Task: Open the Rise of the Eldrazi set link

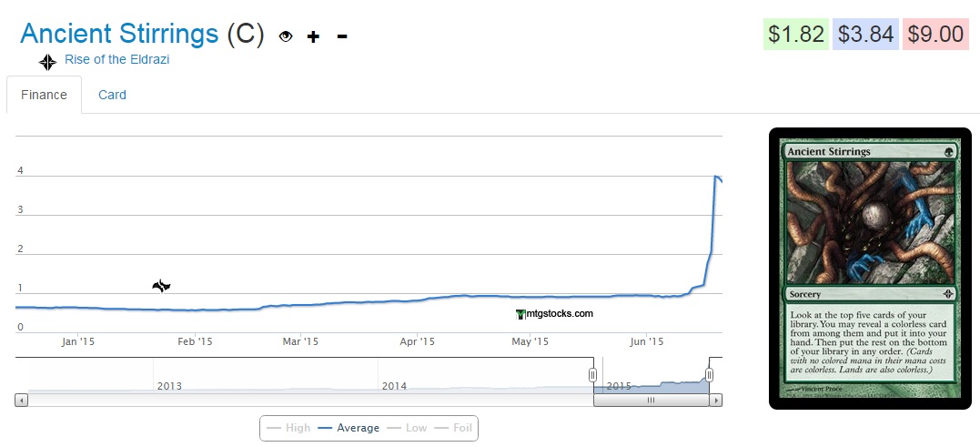Action: 116,59
